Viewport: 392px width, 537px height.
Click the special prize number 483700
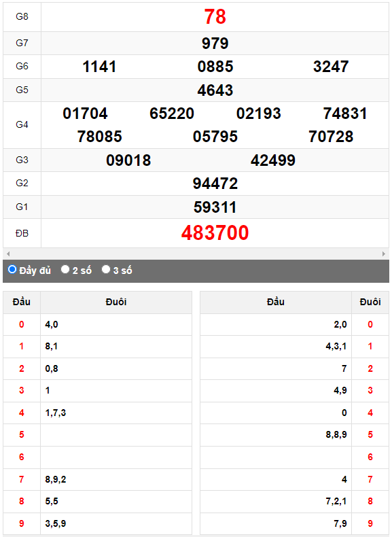tap(215, 233)
